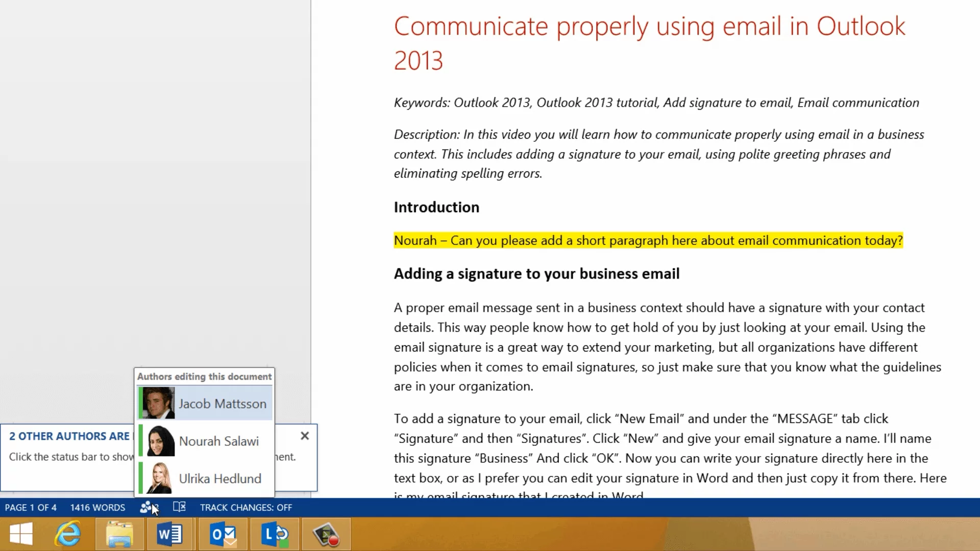Select author Jacob Mattsson in the list
The height and width of the screenshot is (551, 980).
(x=222, y=404)
